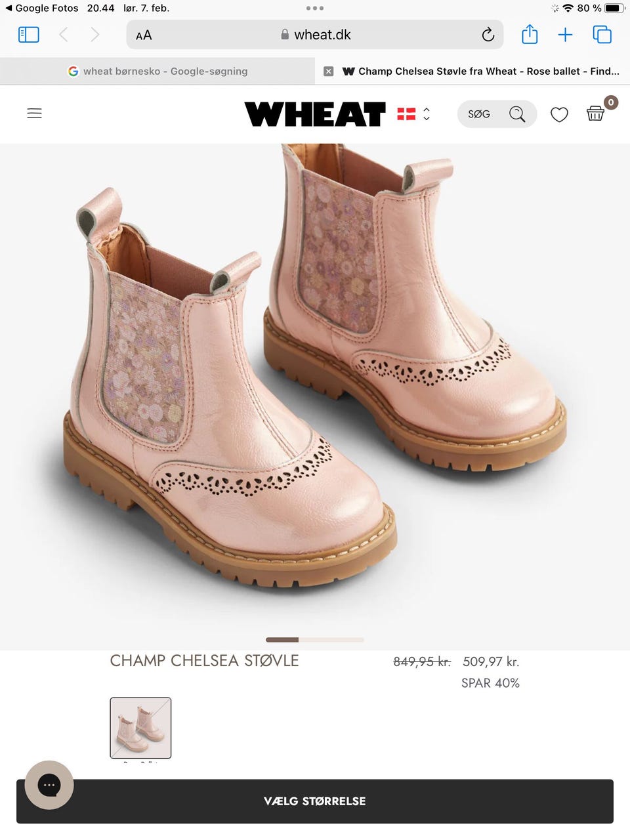Close the Champ Chelsea Støvle tab
The image size is (630, 840).
click(329, 72)
